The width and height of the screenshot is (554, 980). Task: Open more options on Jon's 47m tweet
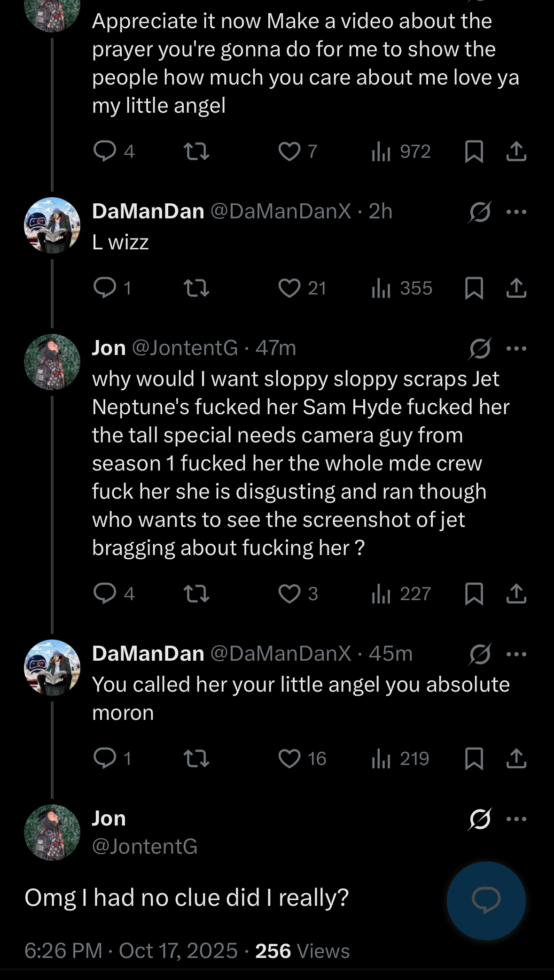click(x=516, y=348)
